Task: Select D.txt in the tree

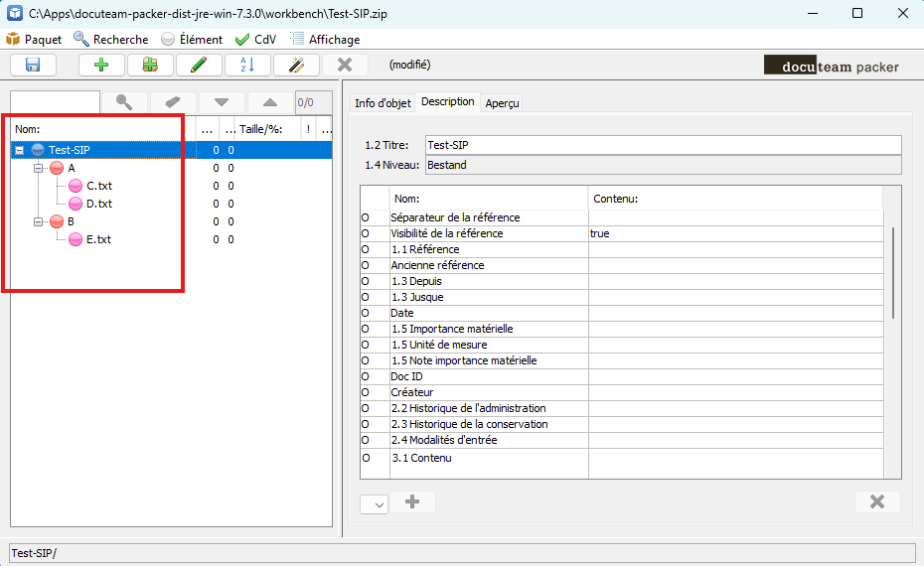Action: (x=99, y=204)
